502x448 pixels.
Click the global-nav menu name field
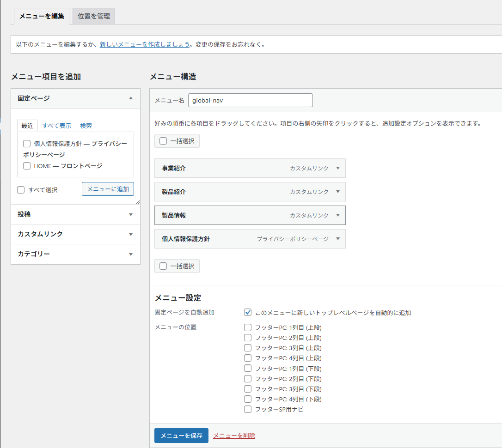[250, 100]
